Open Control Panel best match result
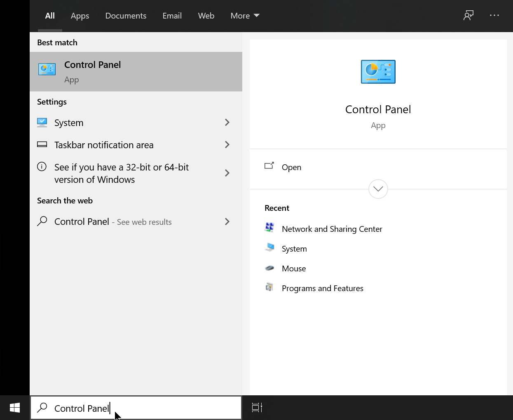This screenshot has height=420, width=513. (136, 72)
